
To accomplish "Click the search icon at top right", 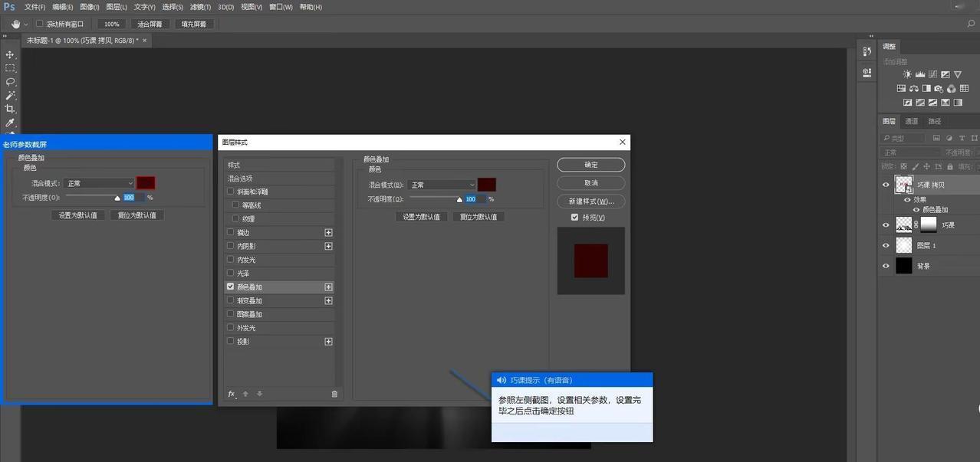I will coord(971,24).
